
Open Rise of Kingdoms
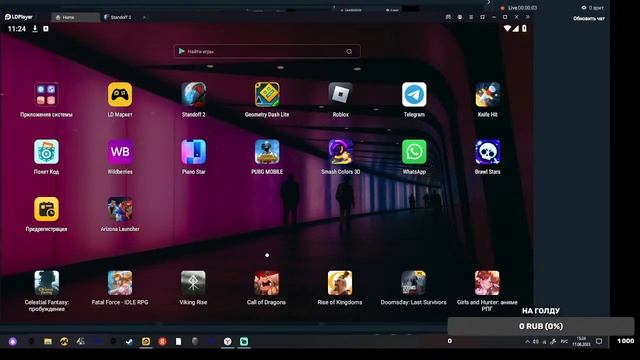[x=340, y=282]
